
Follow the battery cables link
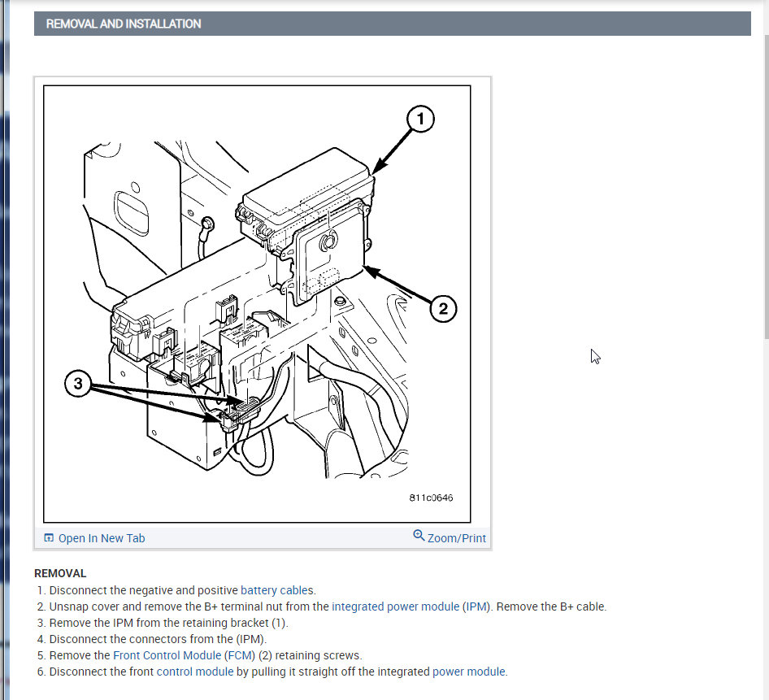[276, 590]
